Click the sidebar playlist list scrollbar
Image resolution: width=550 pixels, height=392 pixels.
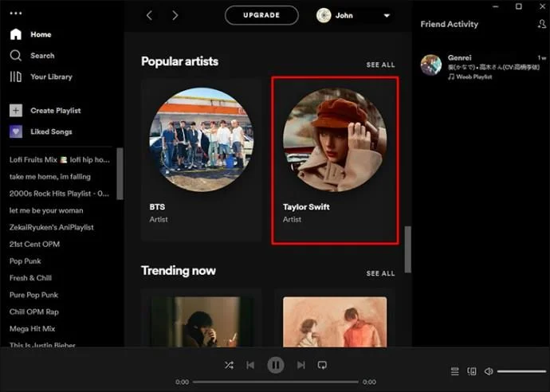(120, 174)
